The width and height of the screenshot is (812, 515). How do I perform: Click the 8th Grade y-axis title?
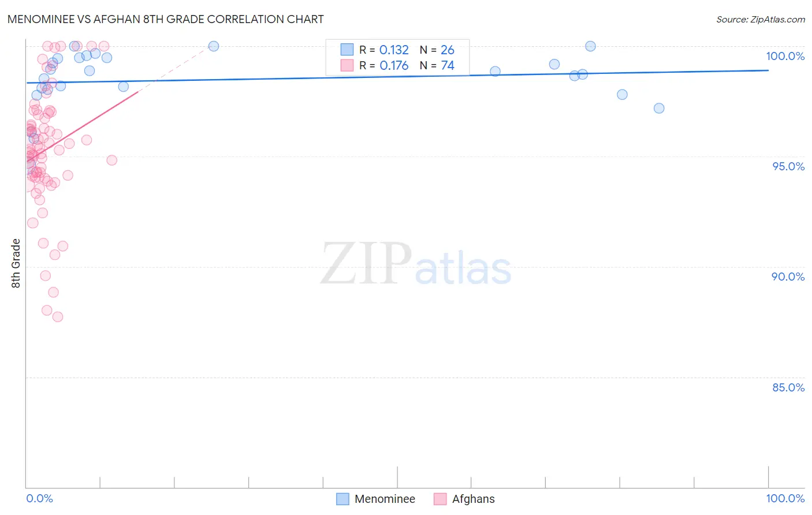(16, 263)
